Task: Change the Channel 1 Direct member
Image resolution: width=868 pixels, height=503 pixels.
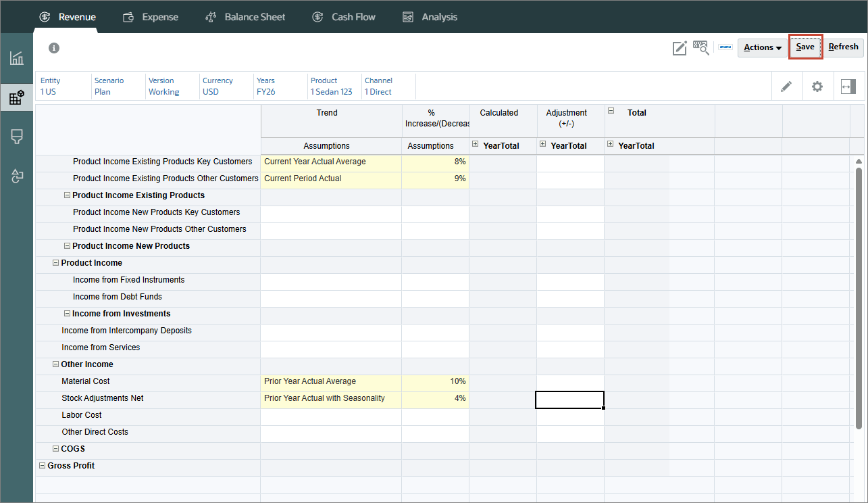Action: point(388,86)
